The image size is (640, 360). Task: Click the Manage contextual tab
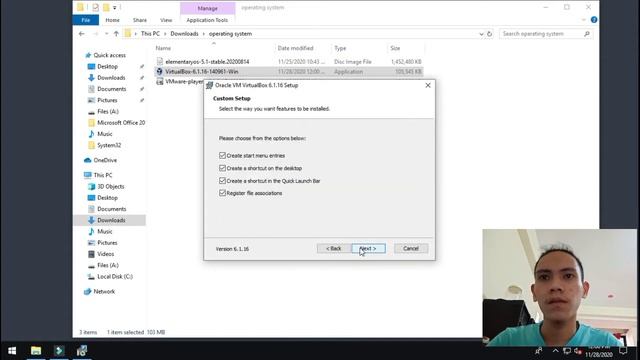207,8
